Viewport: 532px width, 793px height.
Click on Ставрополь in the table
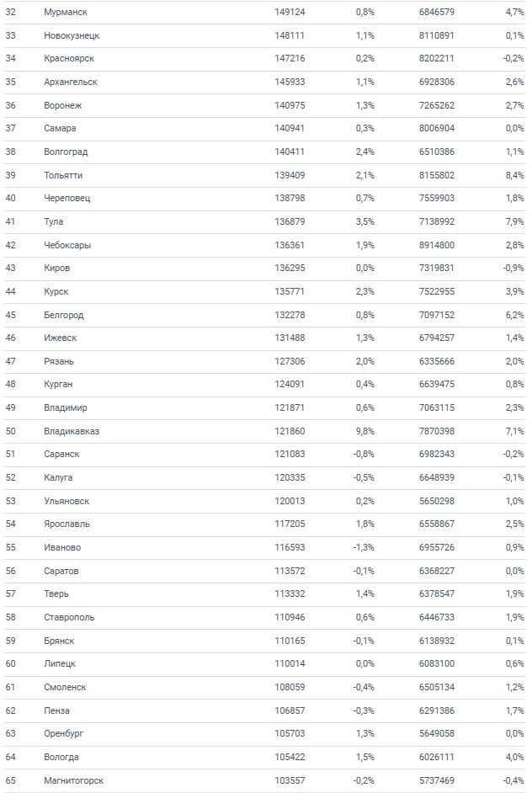[69, 617]
